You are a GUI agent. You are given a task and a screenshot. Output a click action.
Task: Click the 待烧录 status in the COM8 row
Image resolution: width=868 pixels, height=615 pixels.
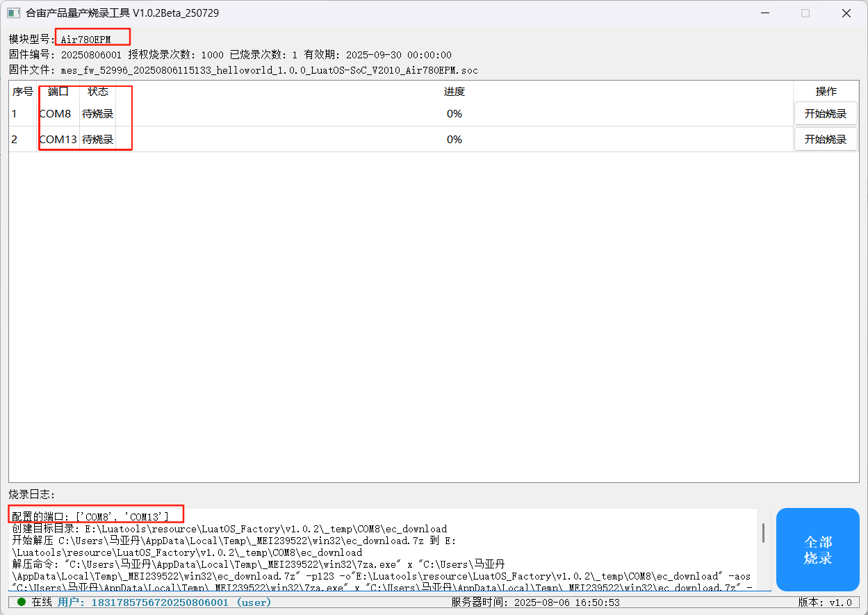coord(98,113)
